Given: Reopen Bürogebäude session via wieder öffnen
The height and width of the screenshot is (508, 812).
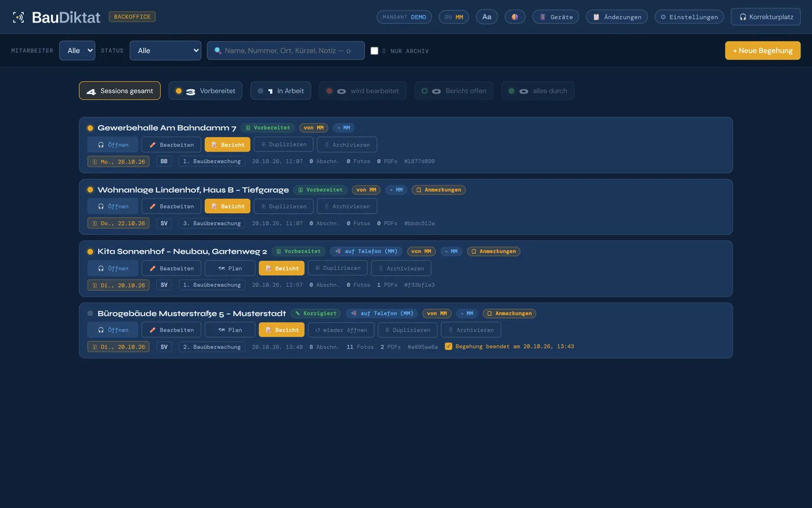Looking at the screenshot, I should (341, 330).
